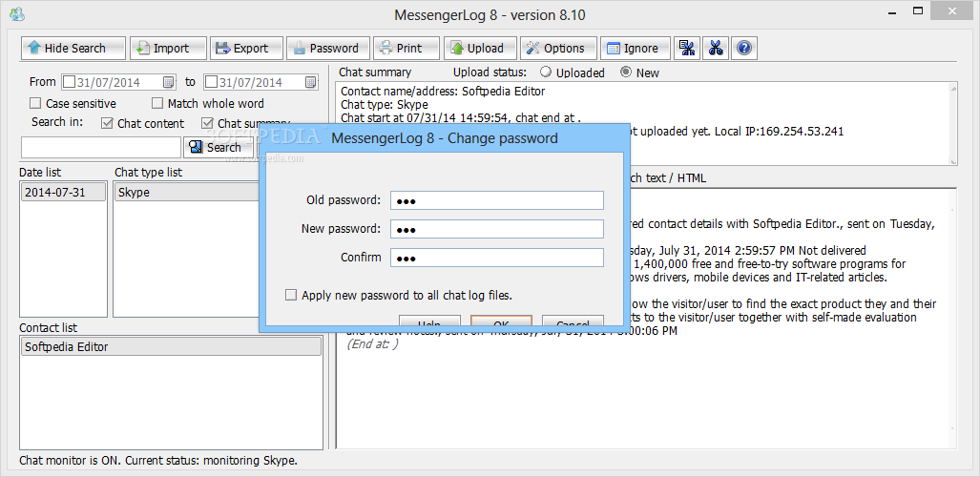Click the MessengerLog app icon in title bar
Image resolution: width=980 pixels, height=477 pixels.
point(18,12)
